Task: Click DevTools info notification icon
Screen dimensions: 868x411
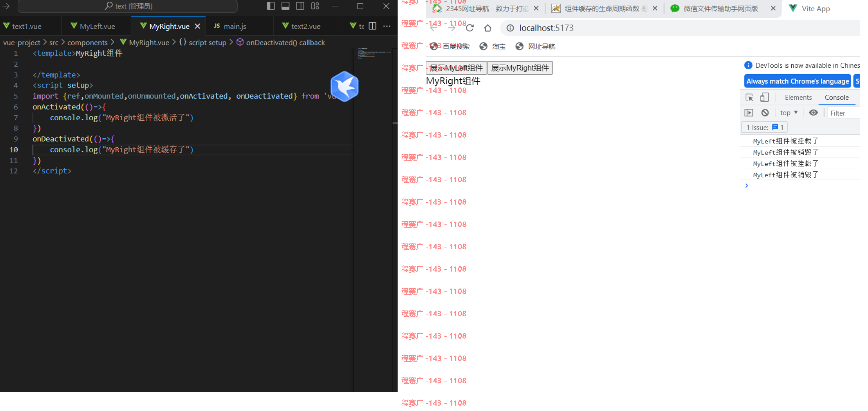Action: click(748, 65)
